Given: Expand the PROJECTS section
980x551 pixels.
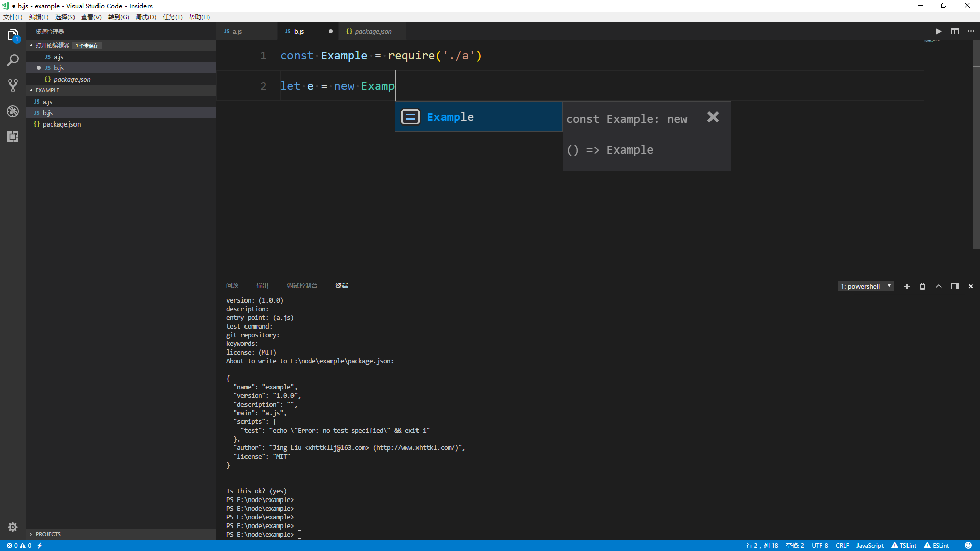Looking at the screenshot, I should click(48, 534).
